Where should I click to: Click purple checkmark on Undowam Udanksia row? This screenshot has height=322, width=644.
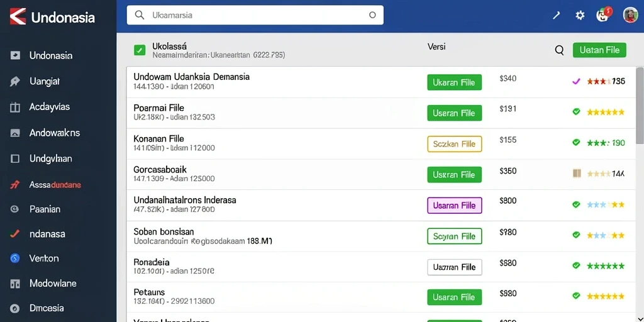[x=576, y=81]
